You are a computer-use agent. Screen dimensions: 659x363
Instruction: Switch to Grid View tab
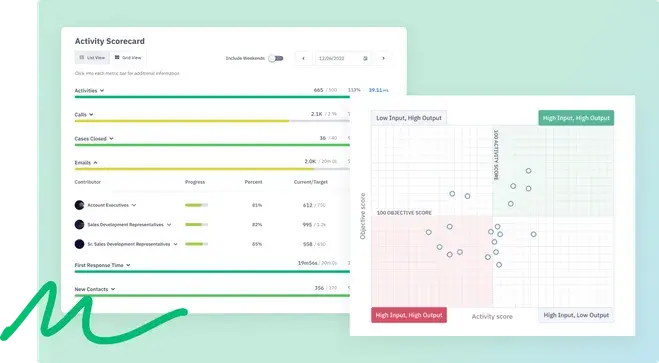[x=128, y=58]
